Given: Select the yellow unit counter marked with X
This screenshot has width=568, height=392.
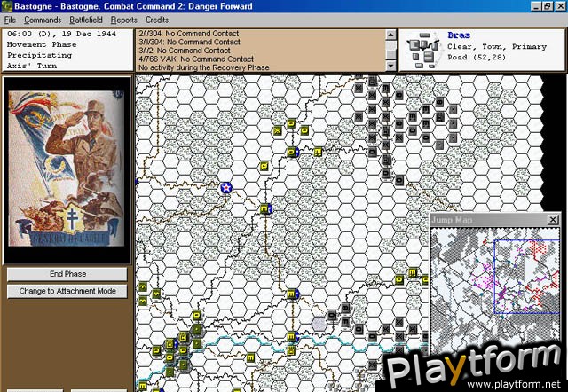Looking at the screenshot, I should [278, 130].
